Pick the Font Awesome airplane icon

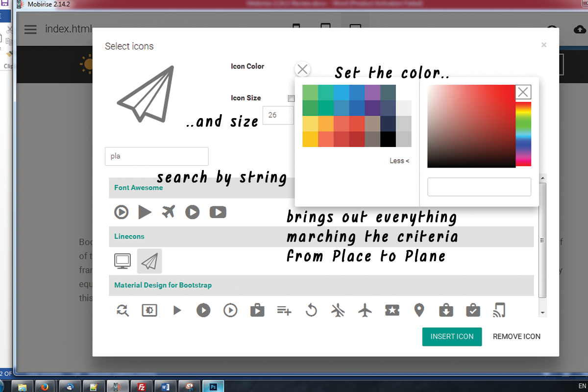pyautogui.click(x=169, y=212)
